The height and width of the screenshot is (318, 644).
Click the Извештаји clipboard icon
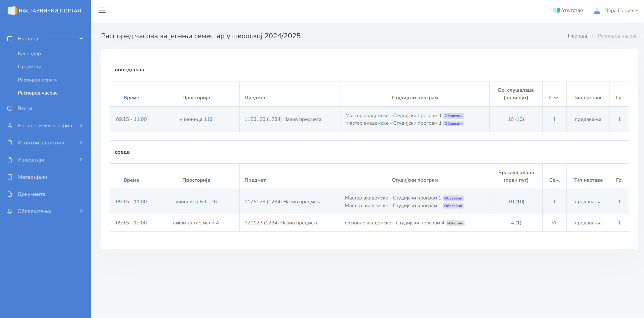(x=10, y=160)
